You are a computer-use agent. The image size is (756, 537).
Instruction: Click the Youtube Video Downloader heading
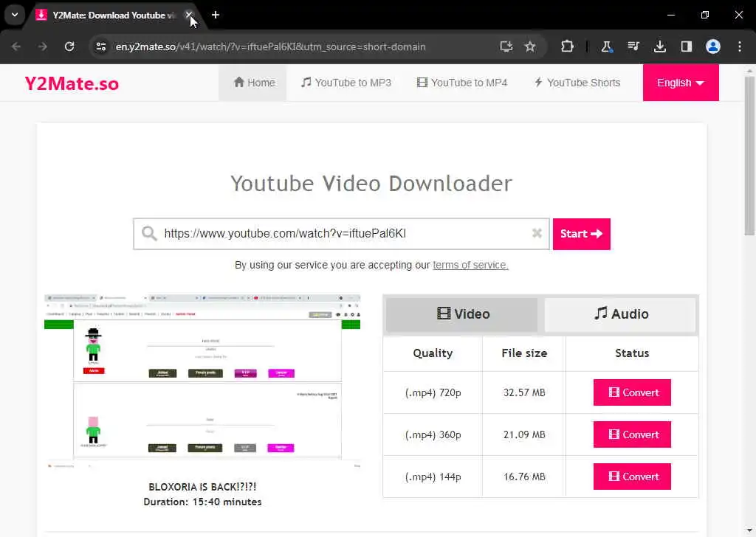tap(371, 184)
